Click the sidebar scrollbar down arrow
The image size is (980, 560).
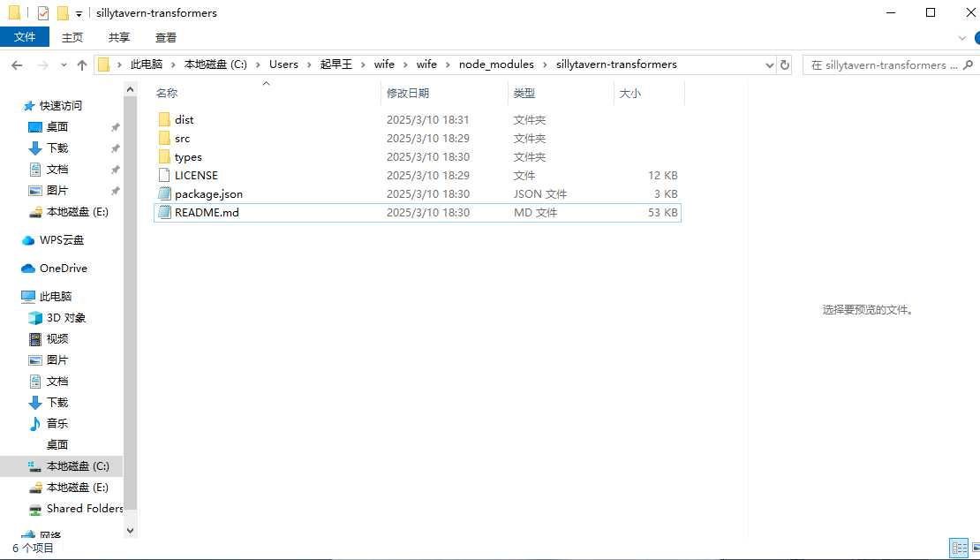130,531
